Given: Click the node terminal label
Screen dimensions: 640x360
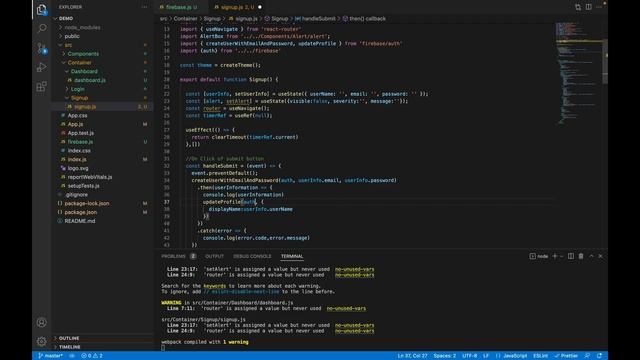Looking at the screenshot, I should pos(539,256).
